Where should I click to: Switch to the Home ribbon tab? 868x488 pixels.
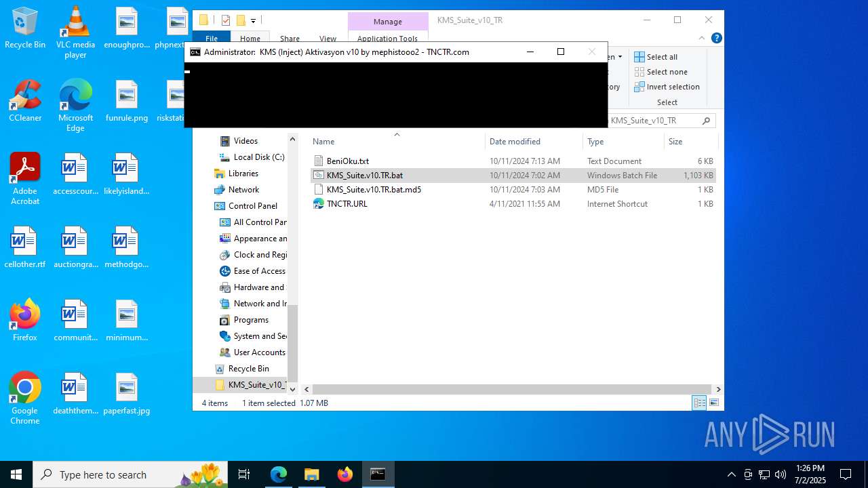pos(250,39)
